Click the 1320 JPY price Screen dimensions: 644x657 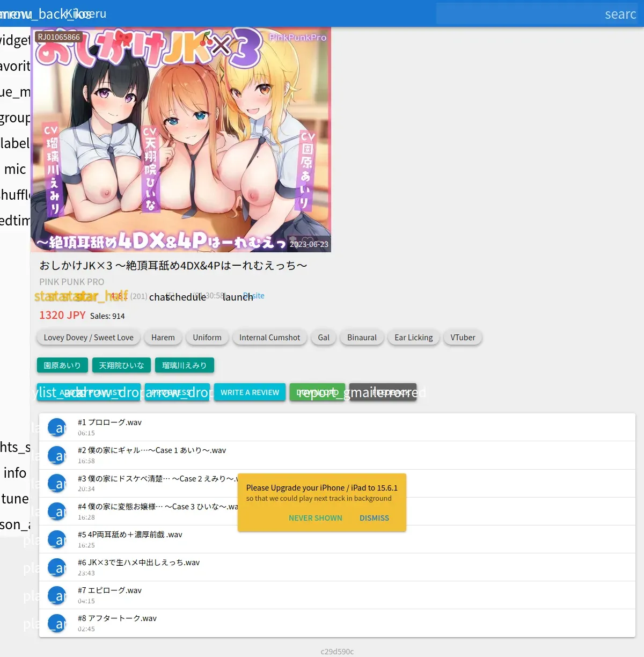[62, 315]
